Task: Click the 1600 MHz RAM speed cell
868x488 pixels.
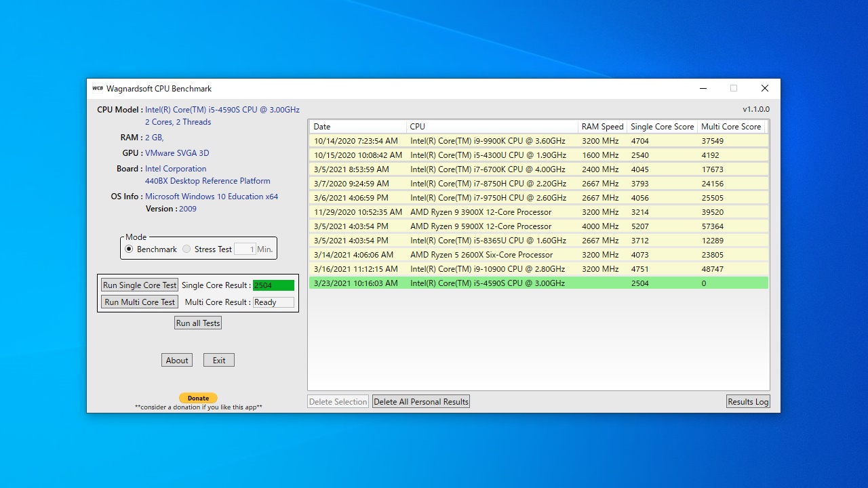Action: [x=600, y=155]
